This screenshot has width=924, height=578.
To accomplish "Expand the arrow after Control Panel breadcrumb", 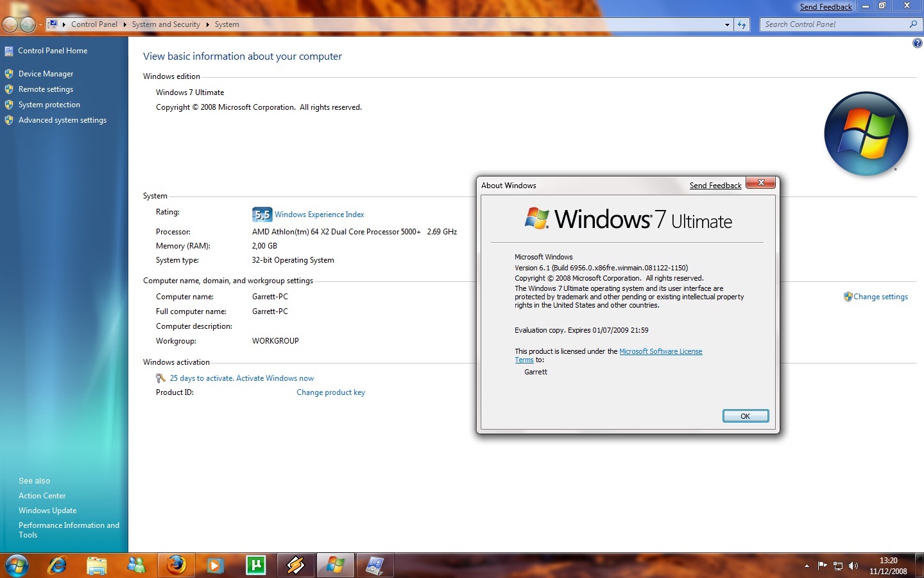I will point(124,24).
